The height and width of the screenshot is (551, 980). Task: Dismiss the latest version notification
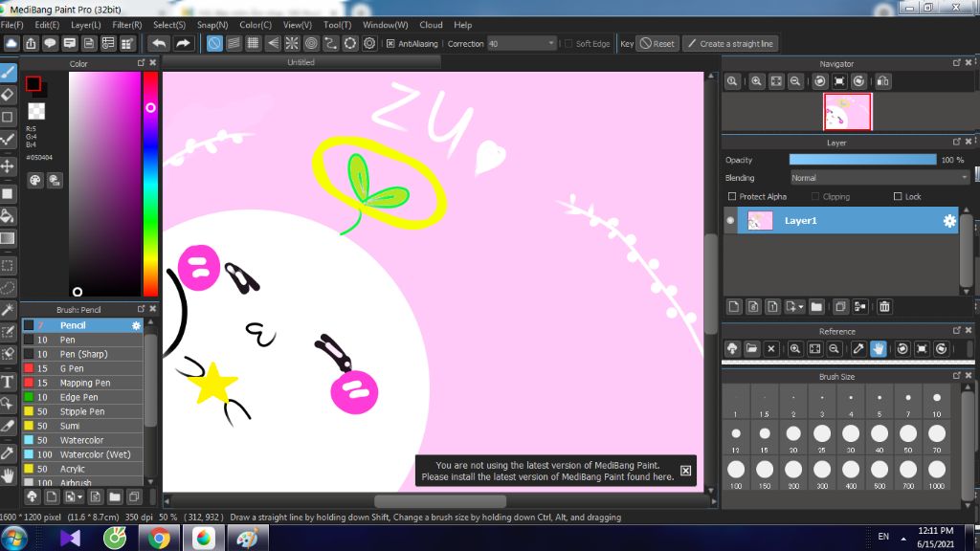pos(685,471)
